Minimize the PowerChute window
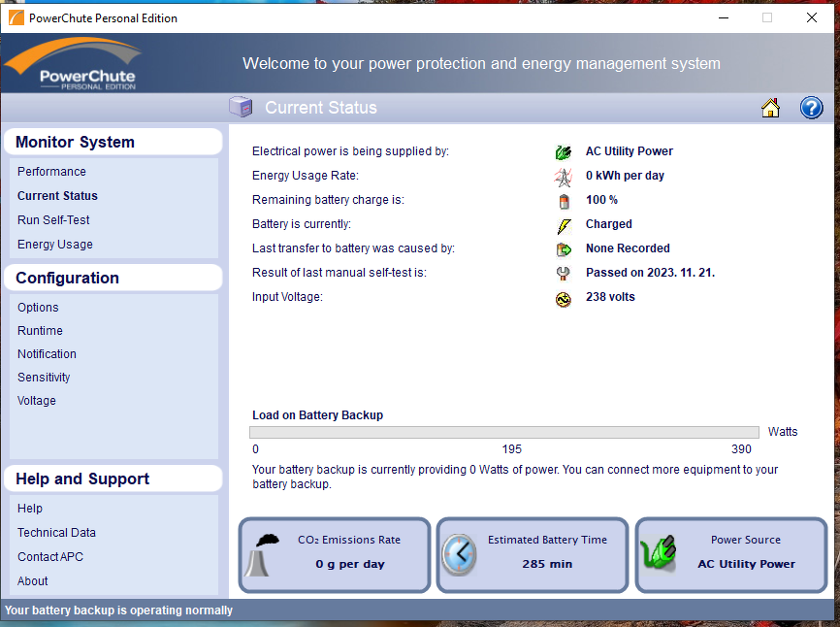 point(724,17)
